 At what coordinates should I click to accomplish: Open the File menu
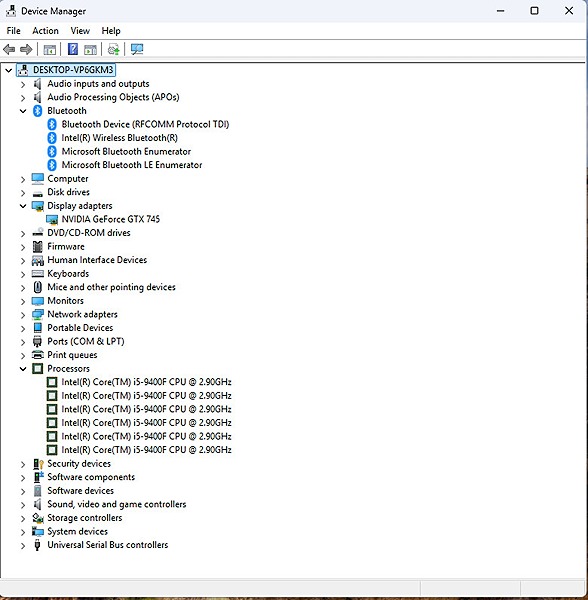pyautogui.click(x=14, y=31)
